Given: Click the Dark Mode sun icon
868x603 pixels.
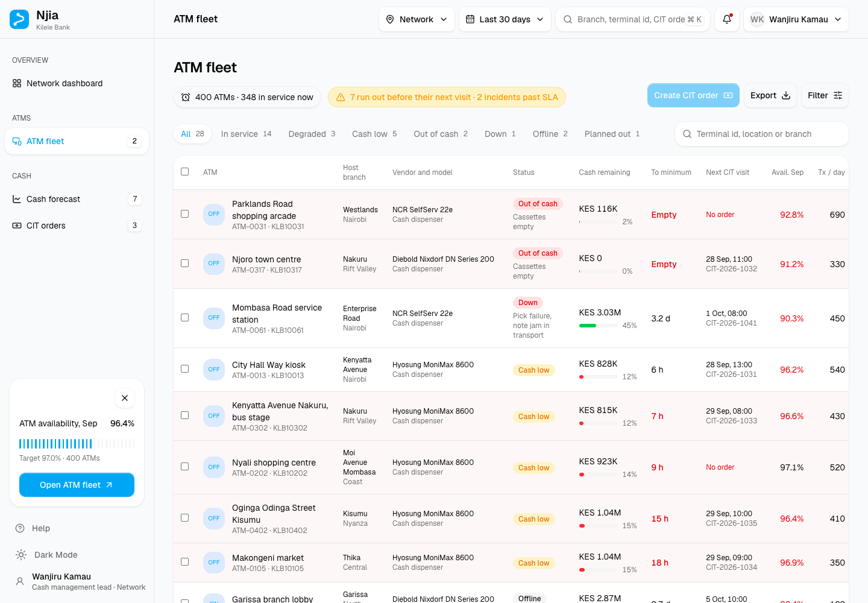Looking at the screenshot, I should pos(21,555).
